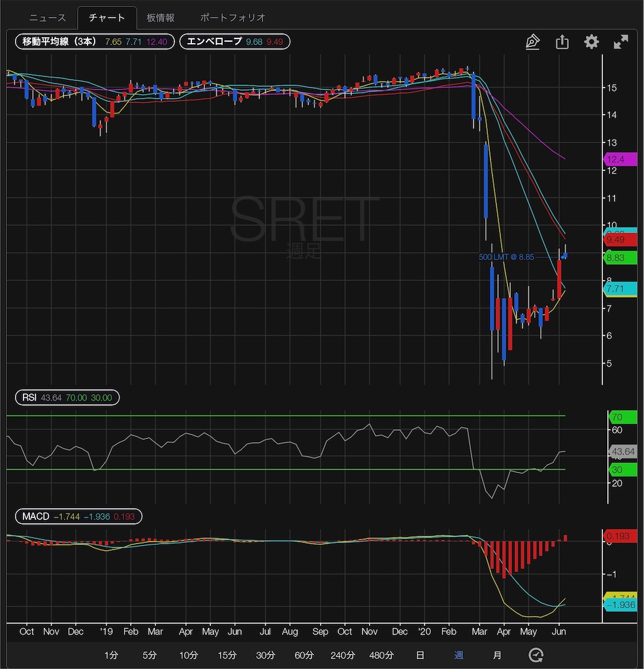Switch to the ニュース tab
The height and width of the screenshot is (669, 644).
click(x=47, y=18)
